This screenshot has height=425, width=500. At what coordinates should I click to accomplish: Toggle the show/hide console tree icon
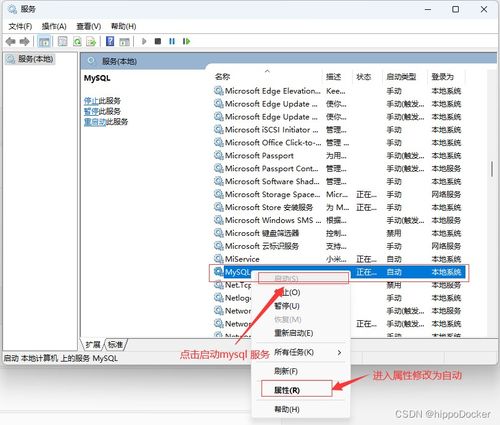click(x=44, y=41)
